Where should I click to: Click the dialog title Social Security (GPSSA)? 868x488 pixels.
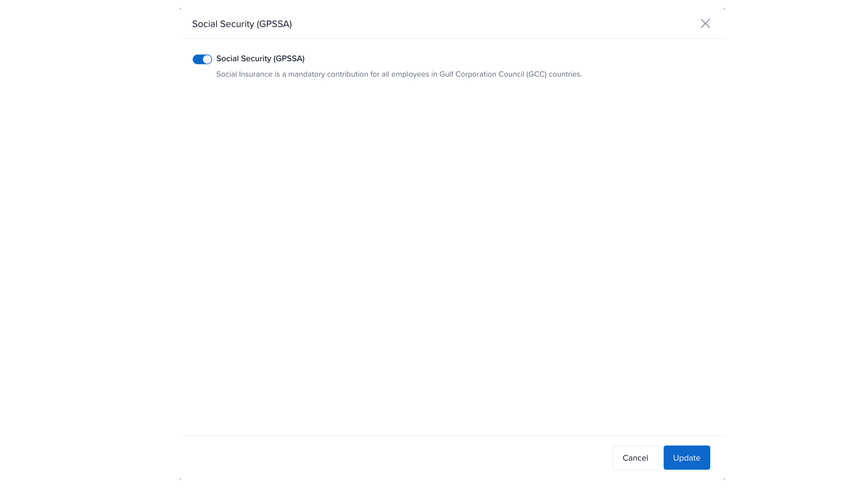[242, 24]
